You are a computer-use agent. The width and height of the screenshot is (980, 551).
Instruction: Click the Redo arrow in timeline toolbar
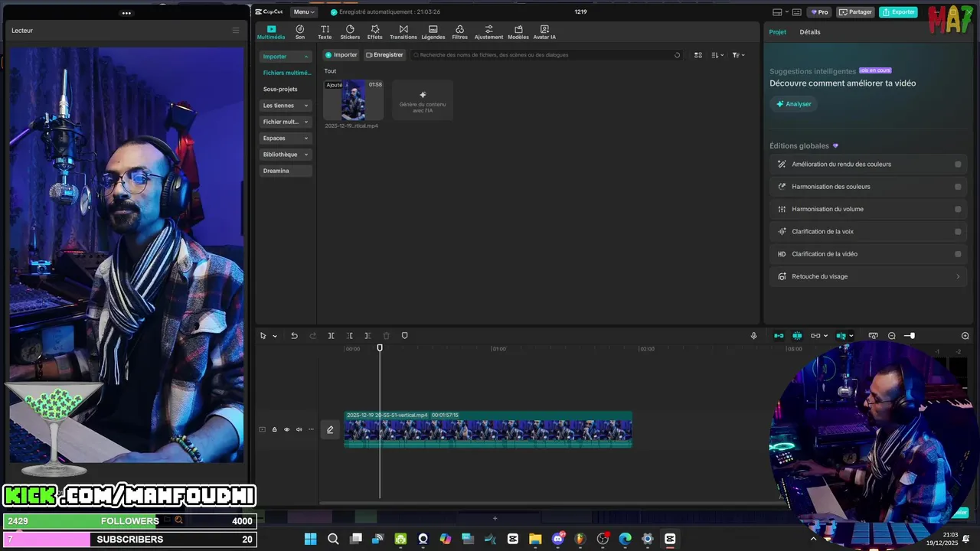312,336
